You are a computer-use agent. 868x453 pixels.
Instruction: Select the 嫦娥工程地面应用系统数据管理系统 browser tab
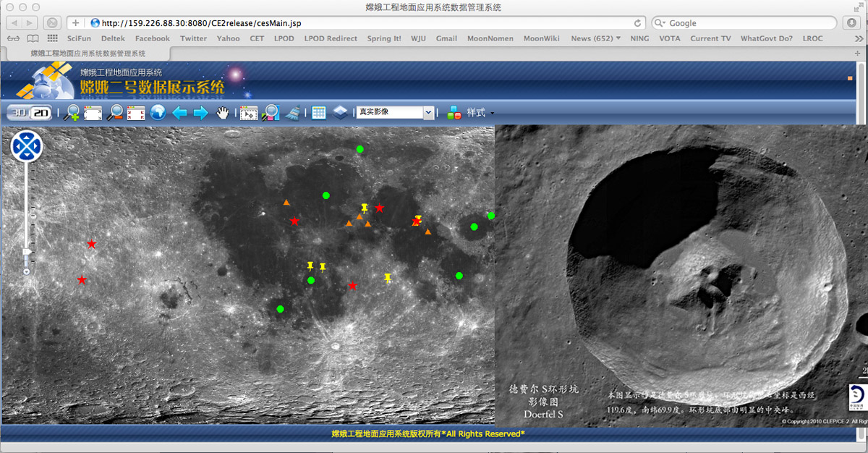point(88,53)
